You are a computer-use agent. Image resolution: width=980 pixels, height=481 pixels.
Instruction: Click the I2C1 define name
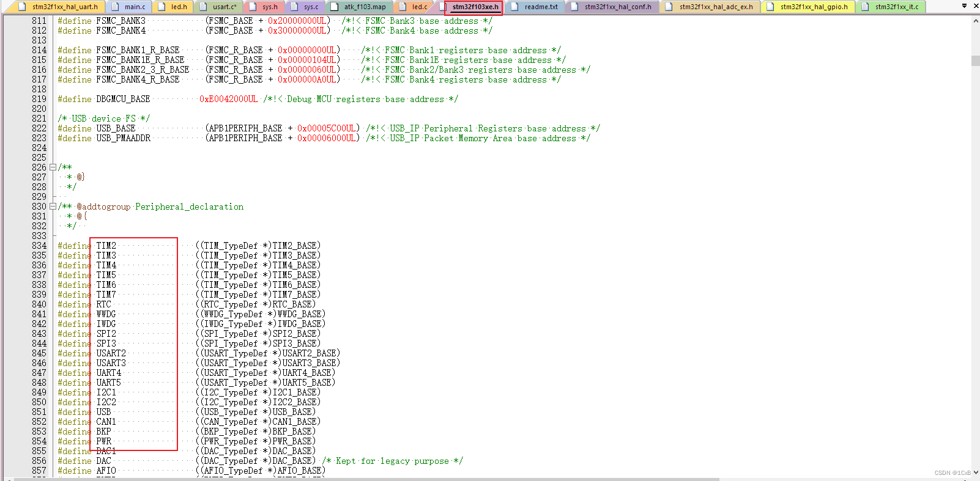coord(106,392)
